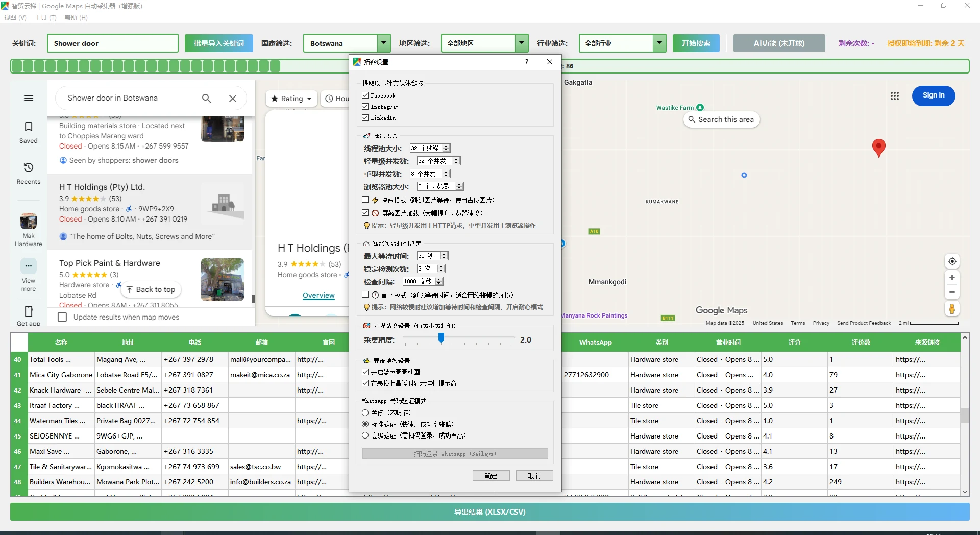Image resolution: width=980 pixels, height=535 pixels.
Task: Close the 拓客设置 dialog
Action: 550,62
